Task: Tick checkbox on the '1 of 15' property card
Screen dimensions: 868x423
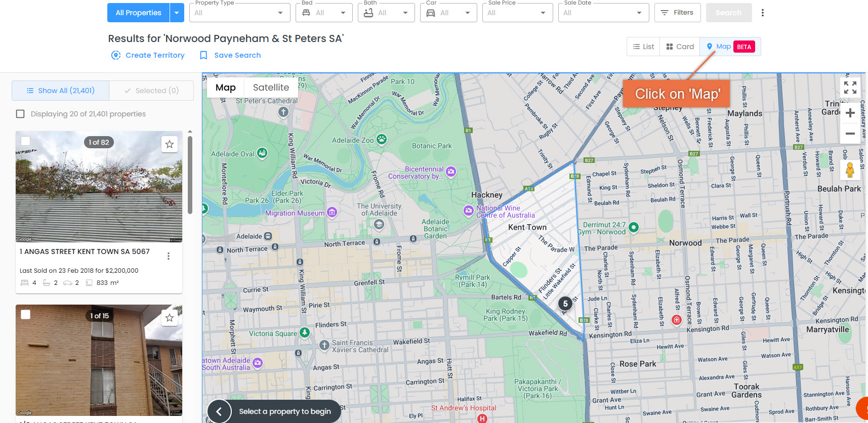Action: tap(25, 314)
